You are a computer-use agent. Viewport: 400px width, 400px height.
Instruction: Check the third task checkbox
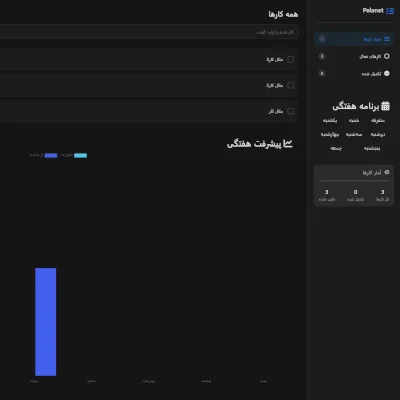[291, 111]
